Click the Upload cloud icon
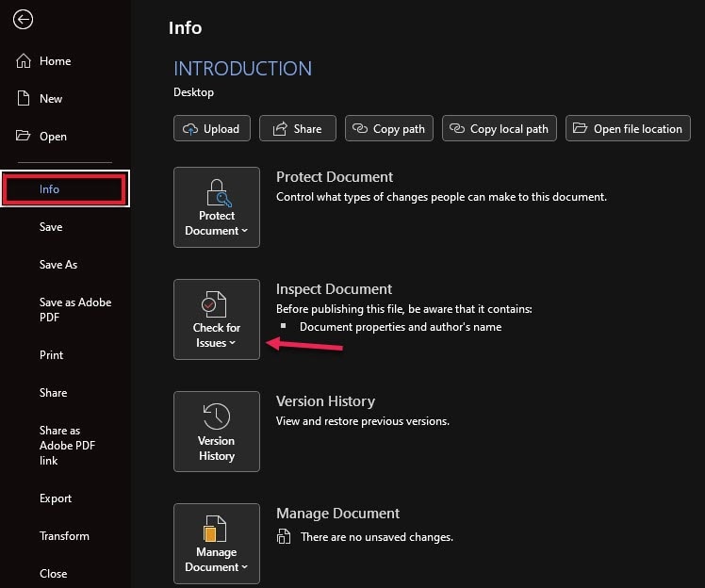 (x=190, y=129)
